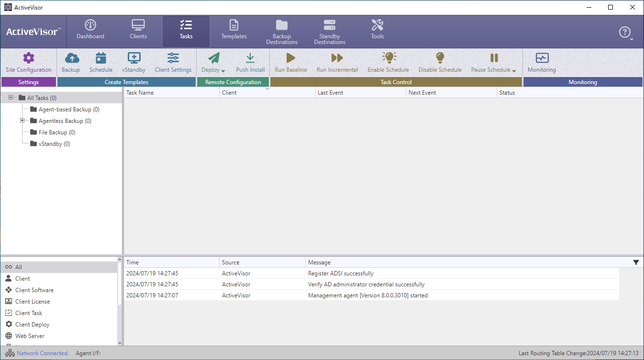Select Agent-based Backup (0) folder
This screenshot has height=360, width=644.
65,109
